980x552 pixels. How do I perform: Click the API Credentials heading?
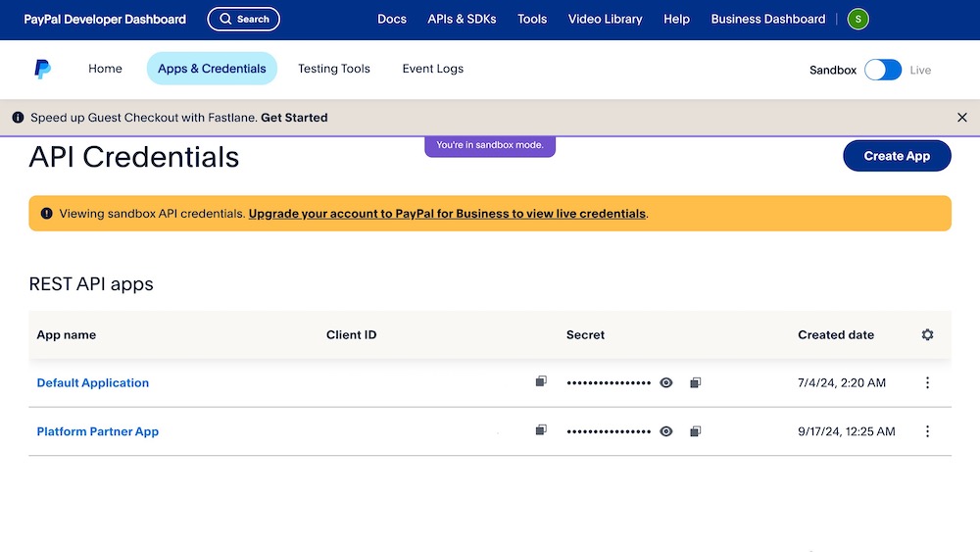133,157
